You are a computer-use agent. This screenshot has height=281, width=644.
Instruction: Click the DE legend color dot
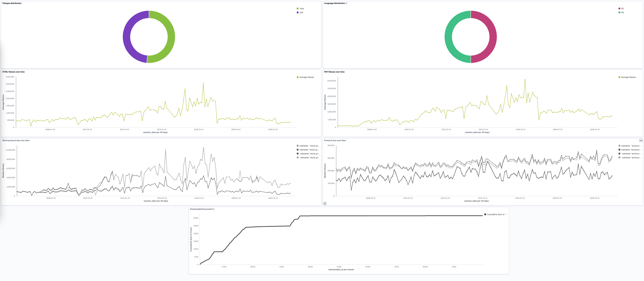click(619, 8)
